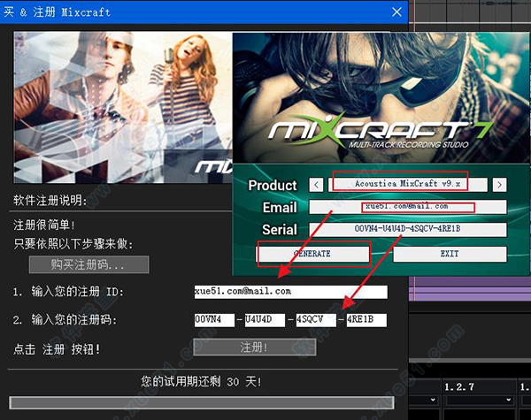Click the 注册! register button
Screen dimensions: 531x420
(x=255, y=347)
